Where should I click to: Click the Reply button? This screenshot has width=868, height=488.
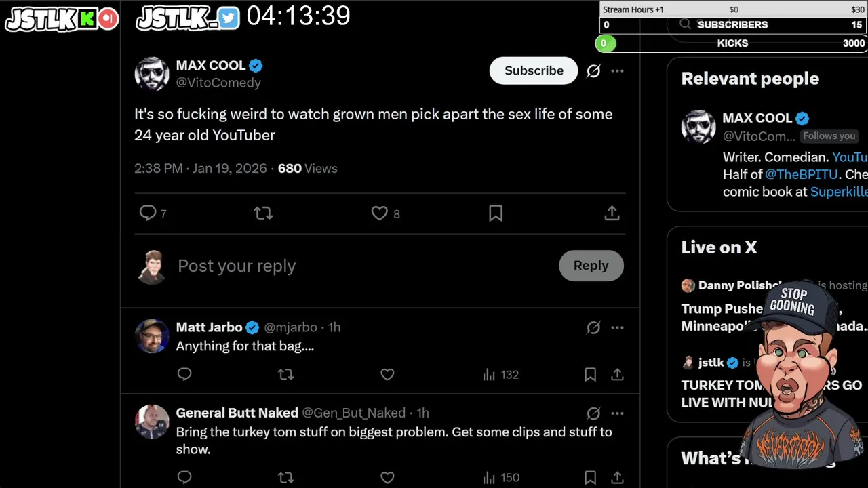pyautogui.click(x=591, y=266)
